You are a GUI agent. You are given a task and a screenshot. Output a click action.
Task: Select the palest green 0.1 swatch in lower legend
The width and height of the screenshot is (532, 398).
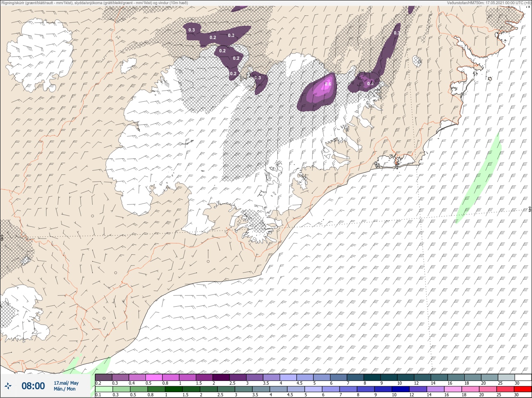tap(103, 389)
